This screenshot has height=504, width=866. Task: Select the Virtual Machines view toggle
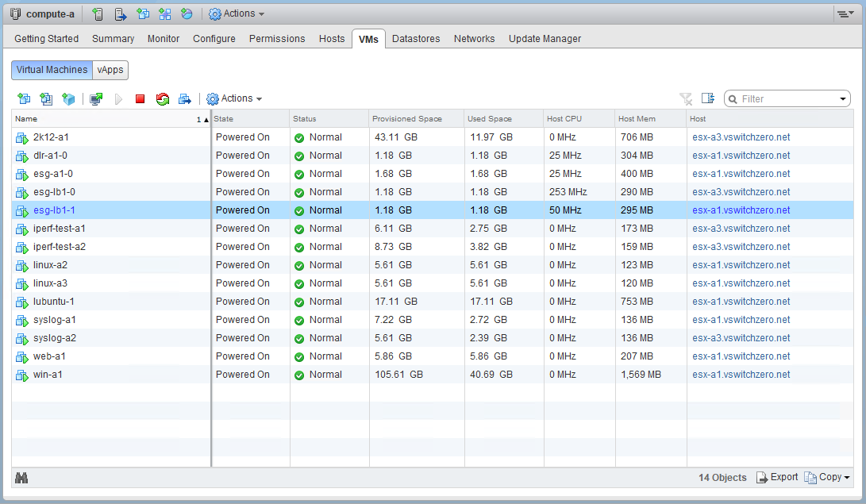[x=52, y=70]
